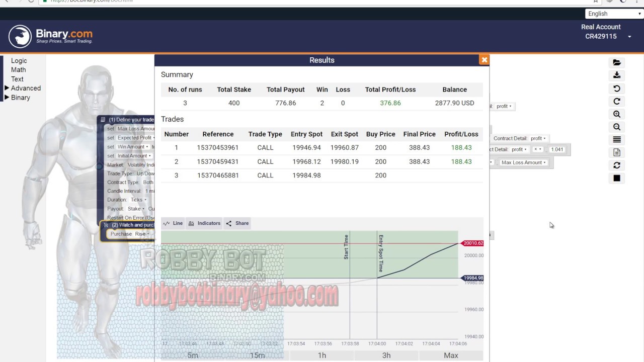
Task: Click the Binary.com logo
Action: click(50, 36)
